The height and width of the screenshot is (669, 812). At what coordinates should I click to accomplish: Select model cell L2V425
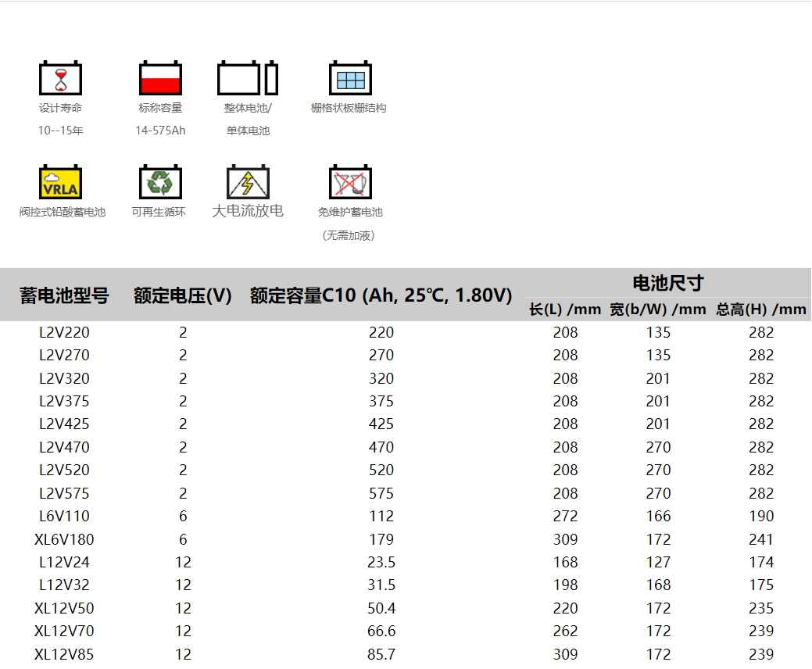[64, 424]
